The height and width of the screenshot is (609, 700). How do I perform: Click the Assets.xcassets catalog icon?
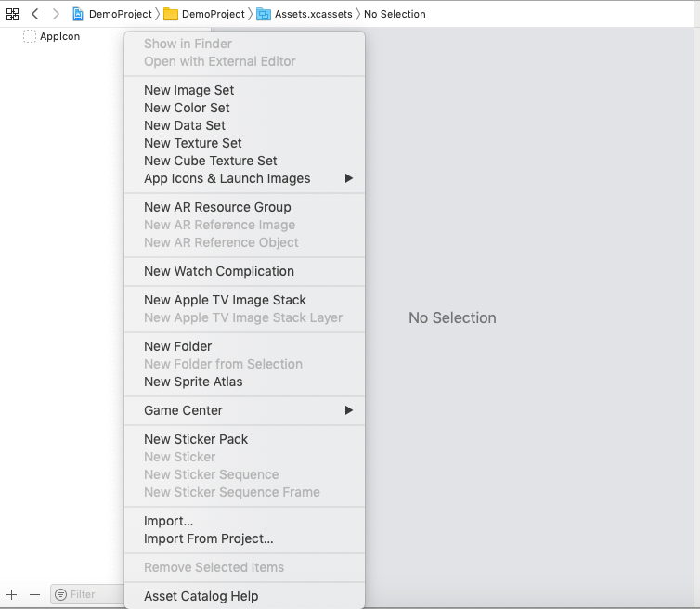point(264,14)
